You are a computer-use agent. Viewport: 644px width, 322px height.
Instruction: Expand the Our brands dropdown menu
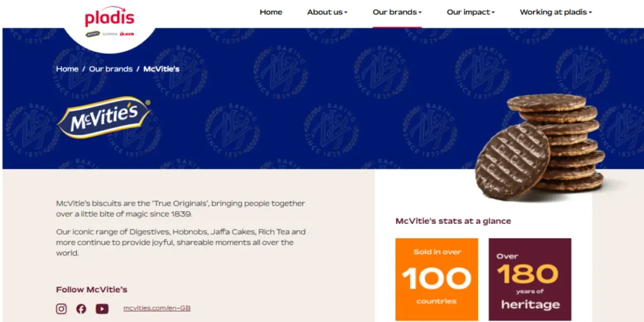click(x=397, y=12)
